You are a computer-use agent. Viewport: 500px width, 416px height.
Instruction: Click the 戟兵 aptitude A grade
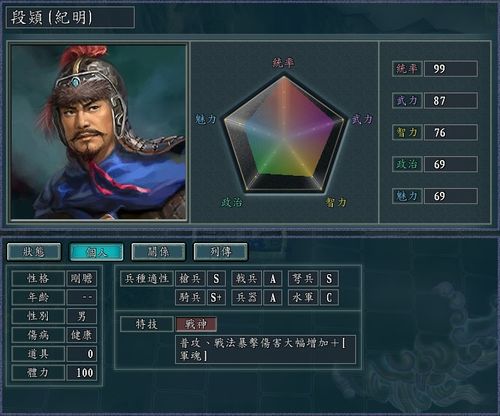pyautogui.click(x=273, y=279)
